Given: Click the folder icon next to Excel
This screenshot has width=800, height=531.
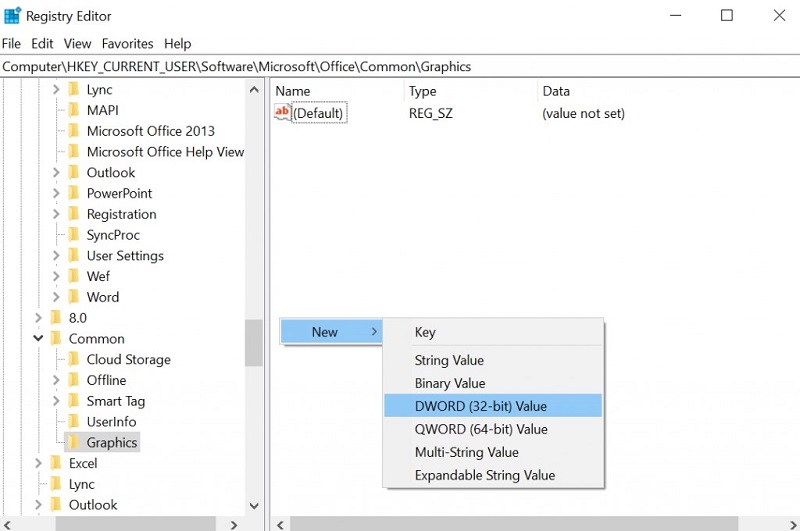Looking at the screenshot, I should tap(56, 463).
